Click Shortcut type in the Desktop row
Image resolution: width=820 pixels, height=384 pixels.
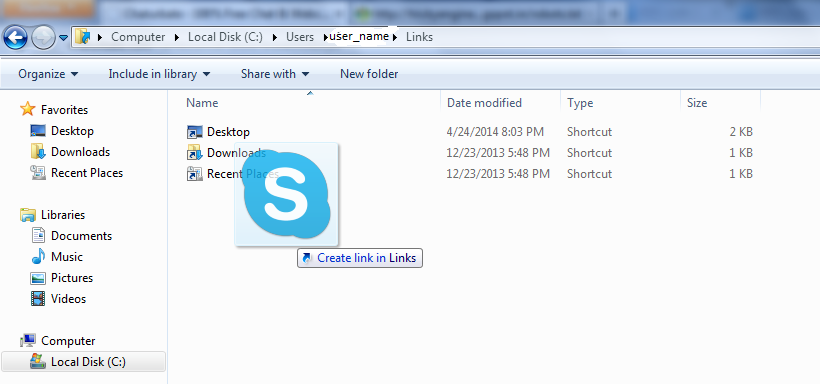[589, 132]
